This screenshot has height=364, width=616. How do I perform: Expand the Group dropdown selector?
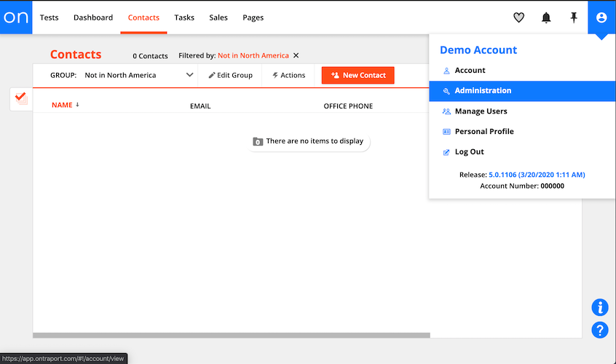click(x=189, y=75)
